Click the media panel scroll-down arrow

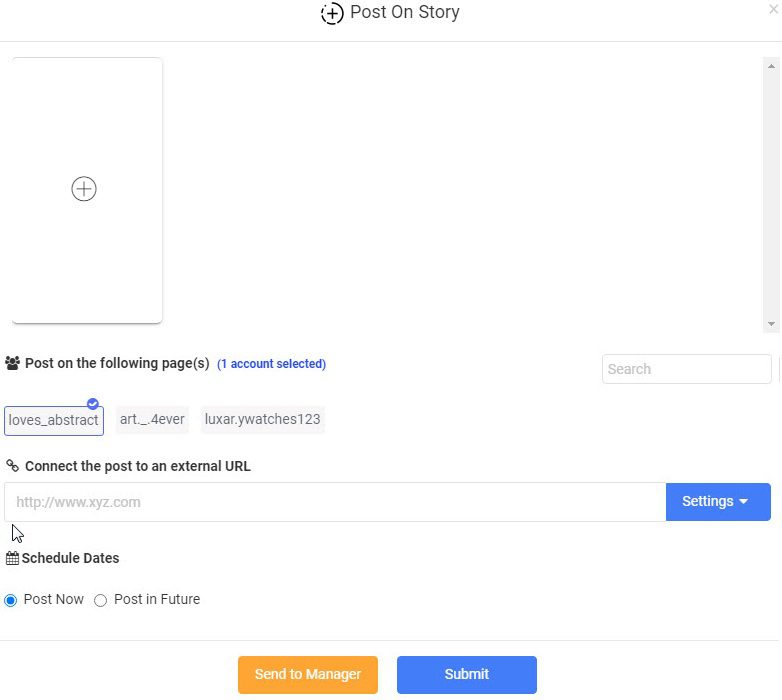[x=771, y=324]
